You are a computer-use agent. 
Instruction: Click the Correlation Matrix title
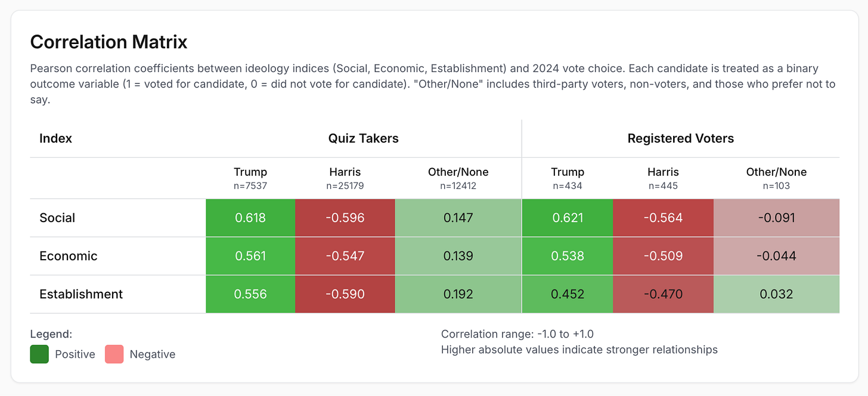click(x=108, y=42)
